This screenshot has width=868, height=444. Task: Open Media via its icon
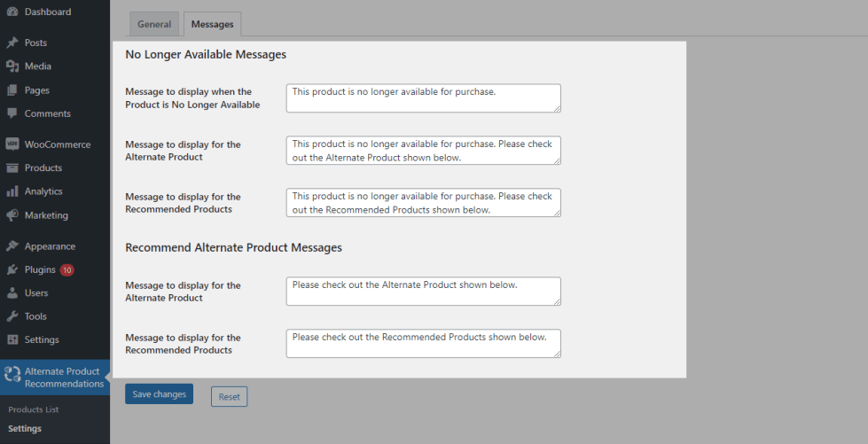(x=12, y=66)
